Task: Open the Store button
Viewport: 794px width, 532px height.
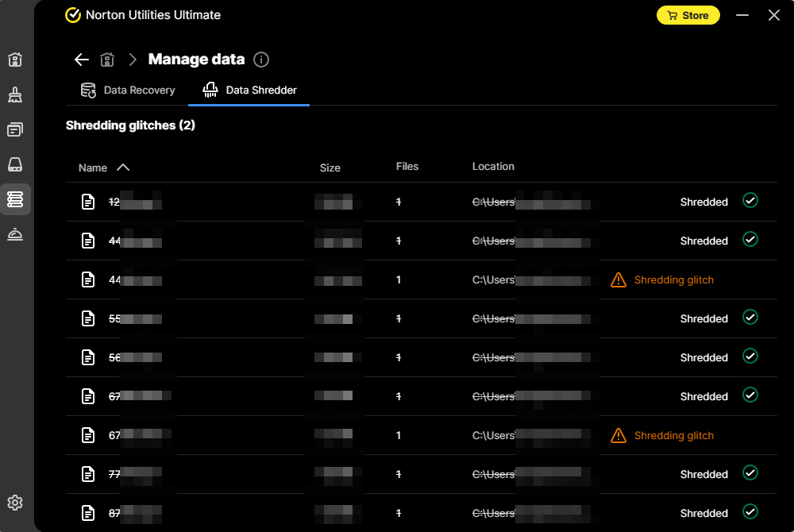Action: pos(688,14)
